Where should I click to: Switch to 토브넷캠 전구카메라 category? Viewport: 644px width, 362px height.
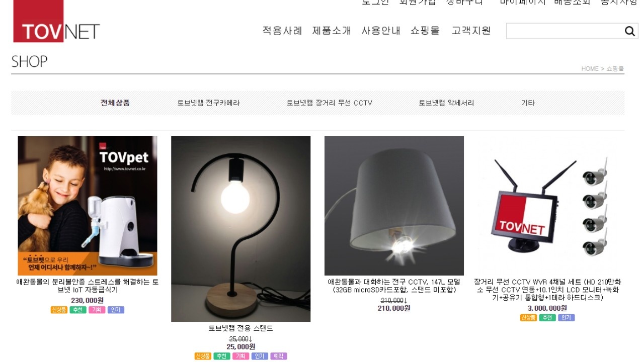pos(208,103)
